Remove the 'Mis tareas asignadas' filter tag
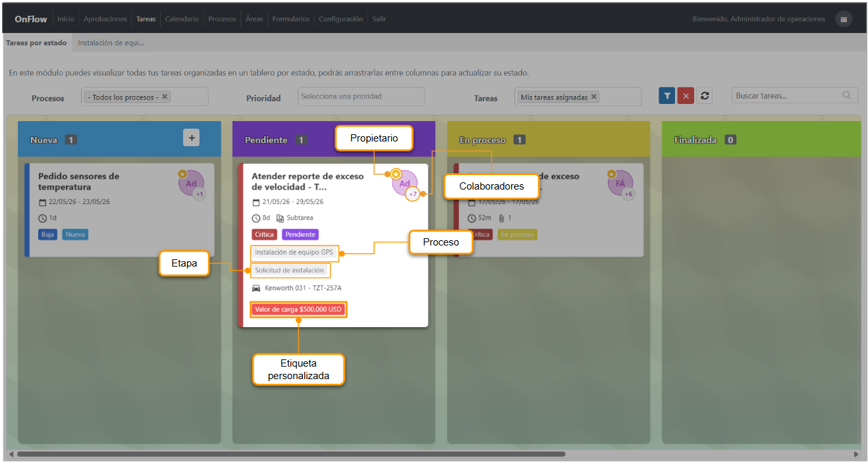The width and height of the screenshot is (868, 466). [593, 97]
